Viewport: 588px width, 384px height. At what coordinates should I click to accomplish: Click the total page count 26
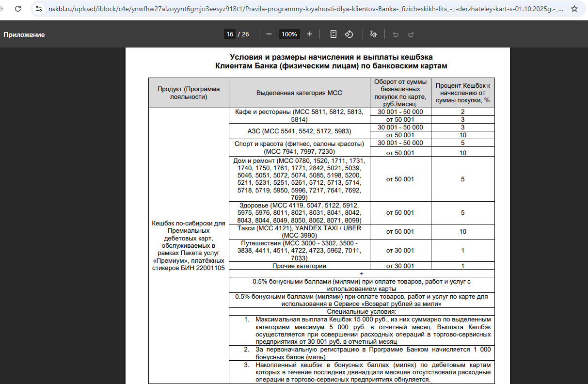tap(245, 34)
